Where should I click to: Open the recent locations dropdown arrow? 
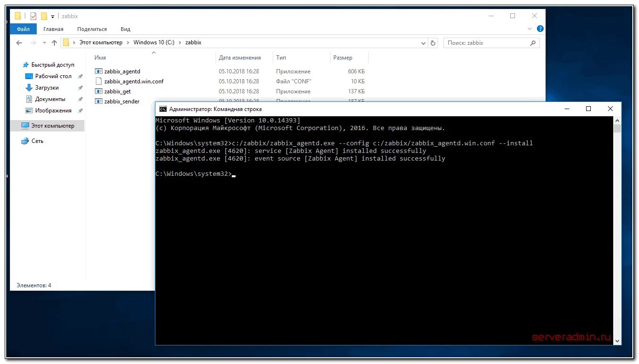tap(44, 43)
